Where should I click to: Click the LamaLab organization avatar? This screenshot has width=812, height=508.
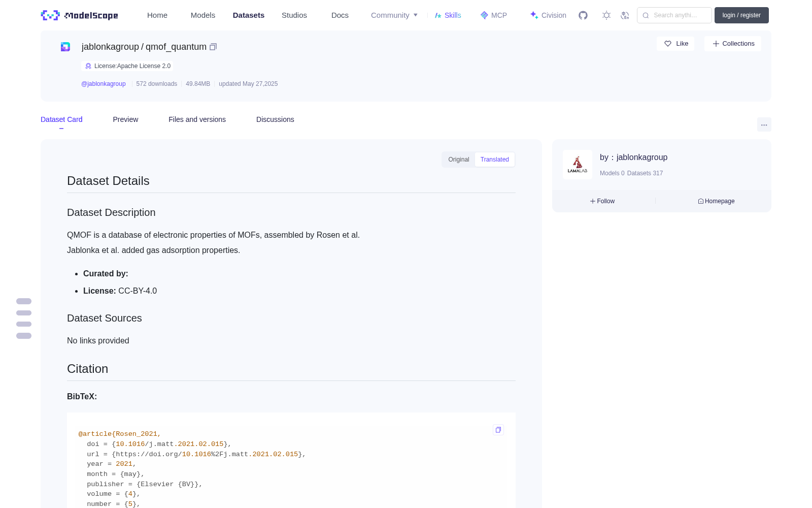point(578,165)
